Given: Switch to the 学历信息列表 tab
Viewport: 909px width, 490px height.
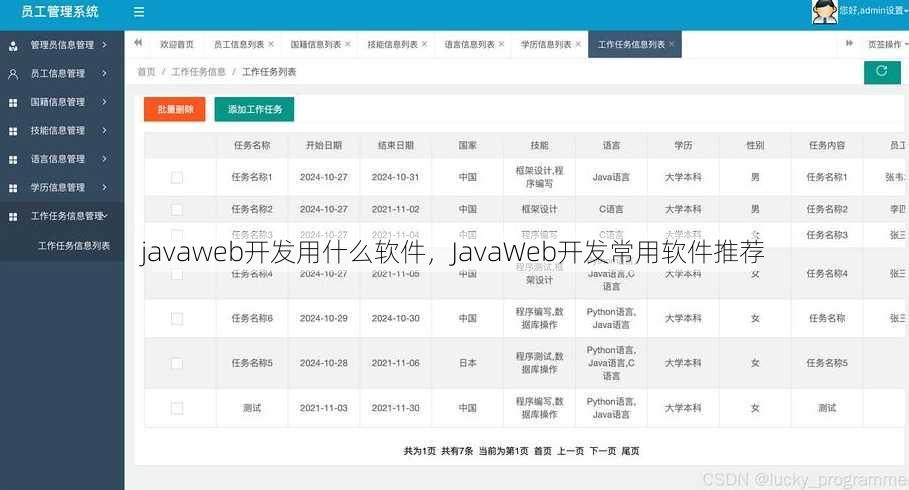Looking at the screenshot, I should (x=546, y=44).
